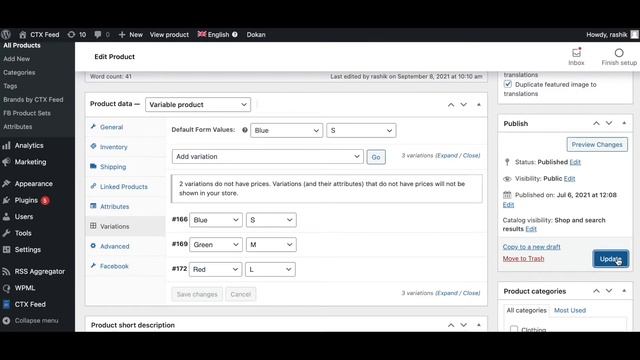Click the Default Form Values help icon
This screenshot has height=360, width=640.
point(245,130)
